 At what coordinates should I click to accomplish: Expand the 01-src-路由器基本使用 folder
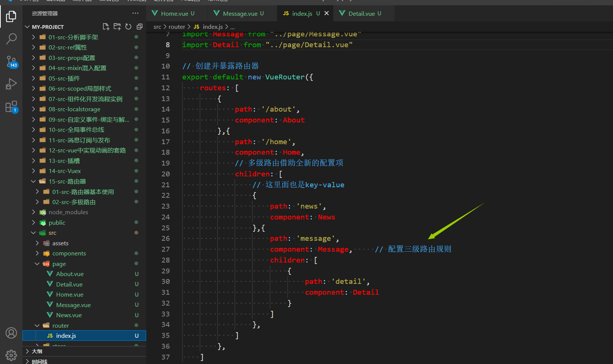tap(37, 191)
